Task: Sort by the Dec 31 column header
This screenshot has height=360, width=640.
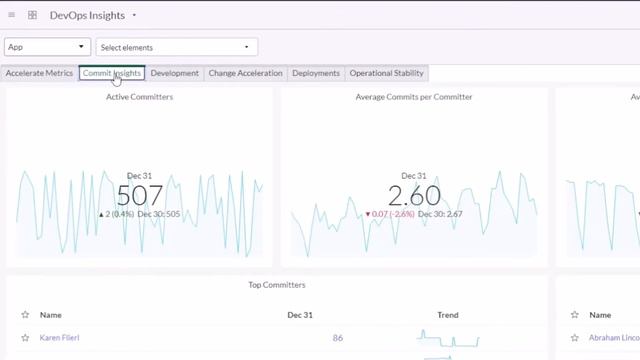Action: click(x=300, y=315)
